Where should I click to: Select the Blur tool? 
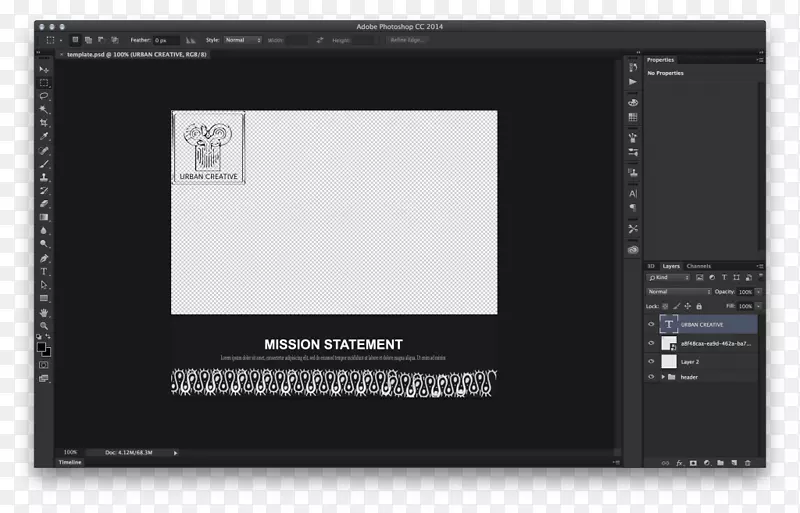coord(44,231)
